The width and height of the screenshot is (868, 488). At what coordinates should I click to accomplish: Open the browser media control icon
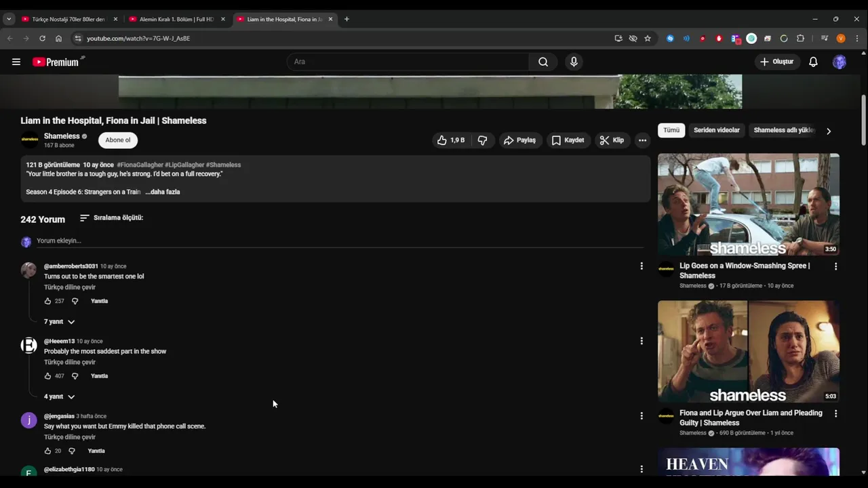(825, 39)
